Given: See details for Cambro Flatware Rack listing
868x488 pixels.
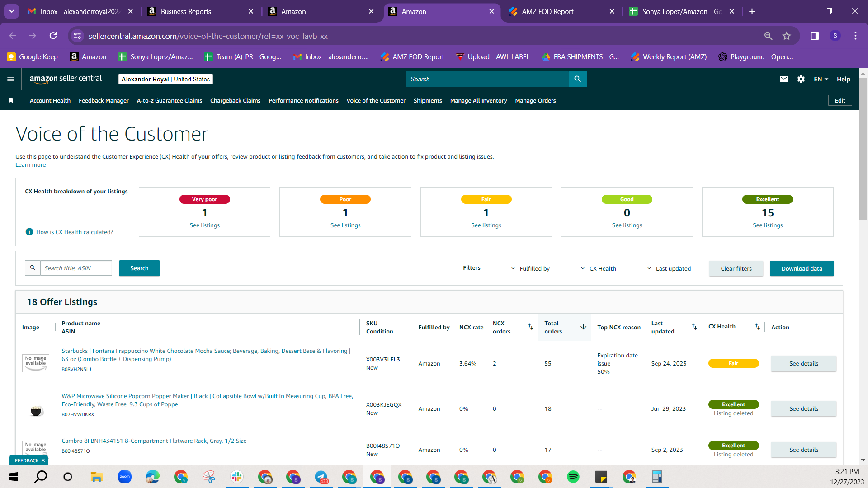Looking at the screenshot, I should [x=803, y=450].
